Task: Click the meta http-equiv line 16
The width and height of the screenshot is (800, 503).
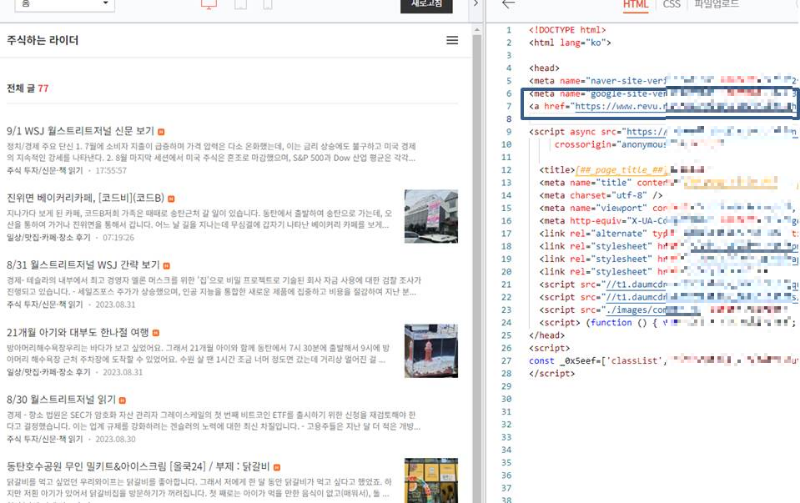Action: (667, 221)
